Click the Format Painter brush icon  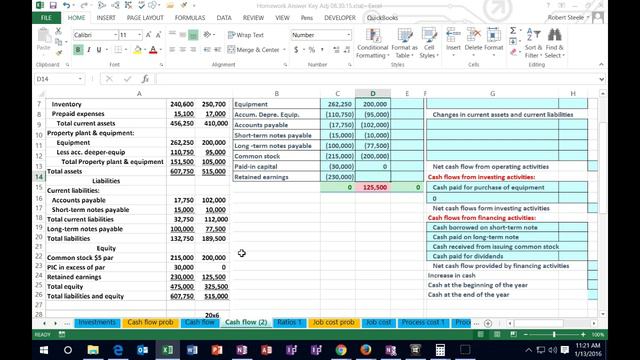tap(58, 52)
